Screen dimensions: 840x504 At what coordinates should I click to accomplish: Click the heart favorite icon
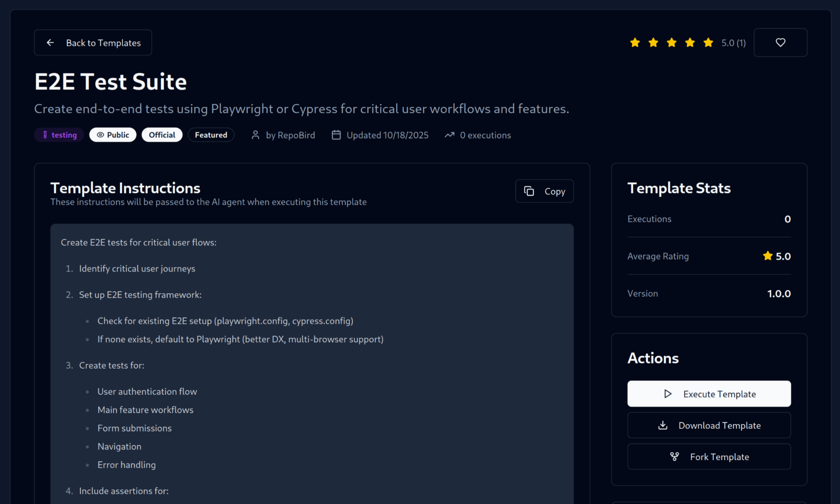click(780, 43)
